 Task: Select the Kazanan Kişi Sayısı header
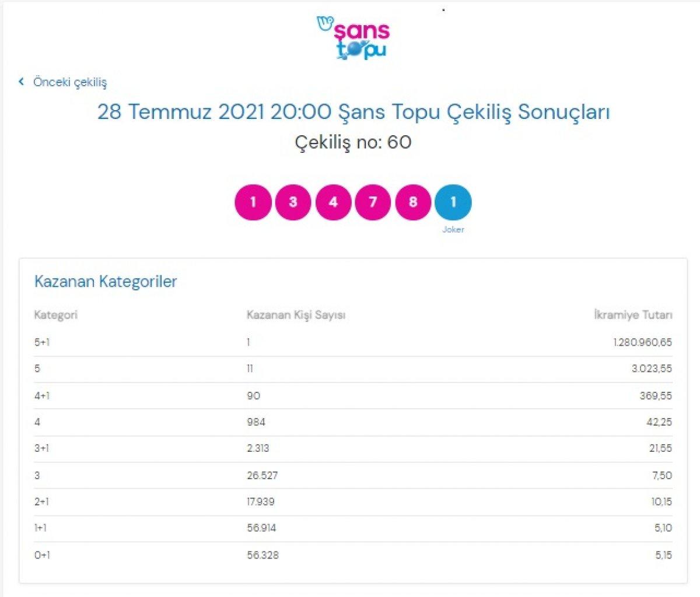[x=295, y=315]
